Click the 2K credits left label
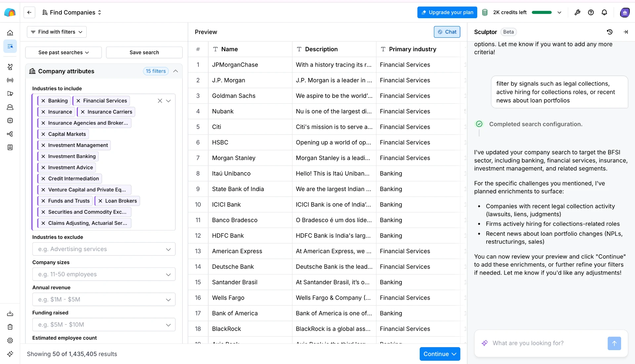The width and height of the screenshot is (635, 364). (510, 13)
